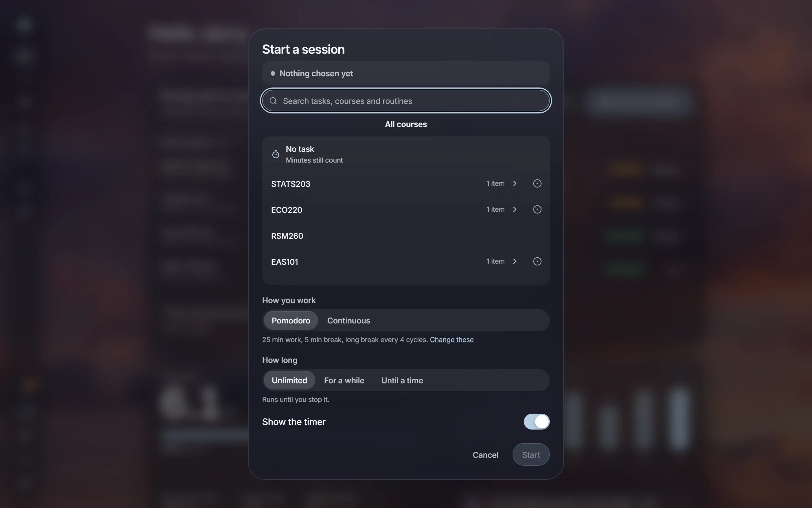The width and height of the screenshot is (812, 508).
Task: Expand ECO220 items with the chevron
Action: pyautogui.click(x=515, y=209)
